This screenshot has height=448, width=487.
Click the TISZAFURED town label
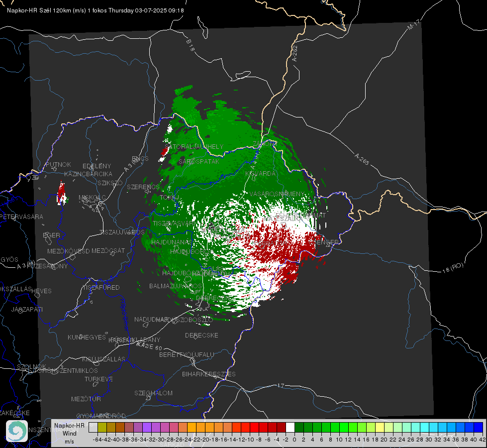click(x=101, y=288)
